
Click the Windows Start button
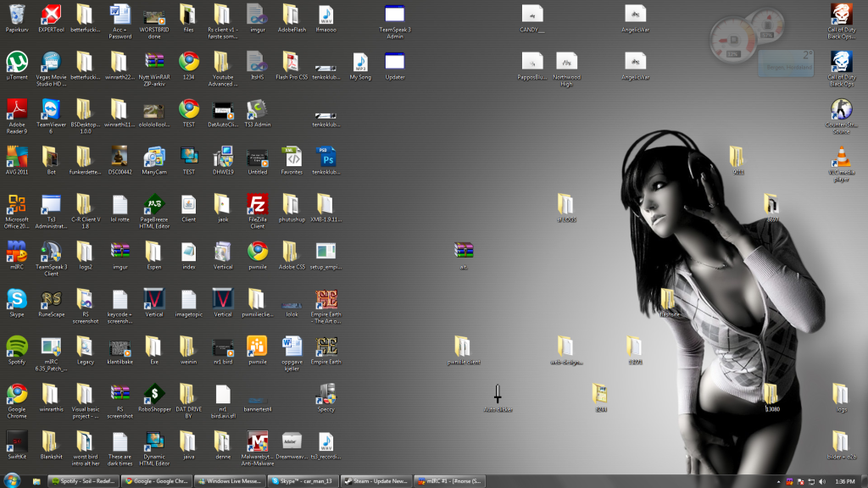(x=12, y=481)
